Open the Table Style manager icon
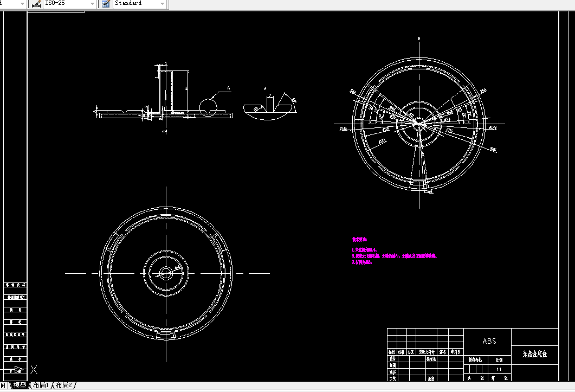Viewport: 575px width, 392px height. tap(106, 4)
